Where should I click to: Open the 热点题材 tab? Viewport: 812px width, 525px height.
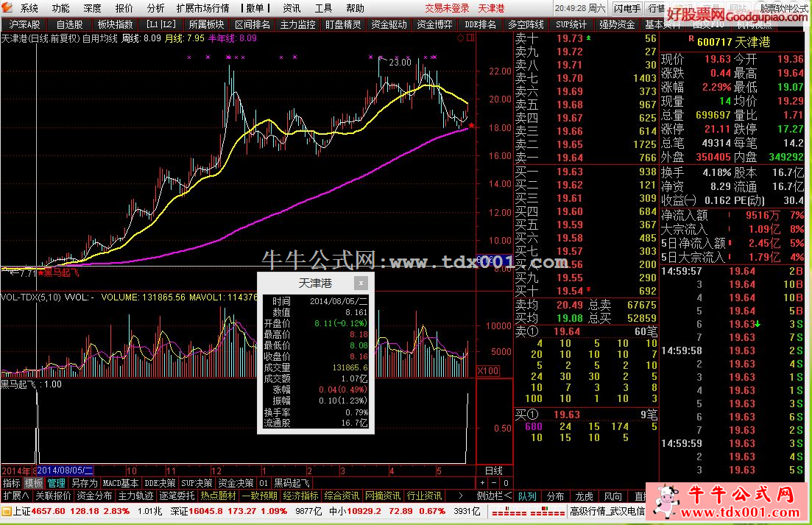point(218,496)
